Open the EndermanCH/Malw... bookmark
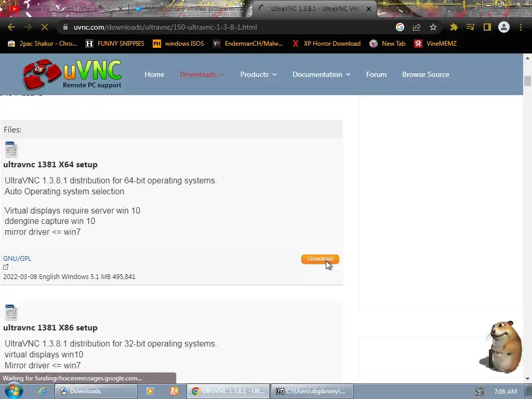Screen dimensions: 532x399 coord(248,44)
